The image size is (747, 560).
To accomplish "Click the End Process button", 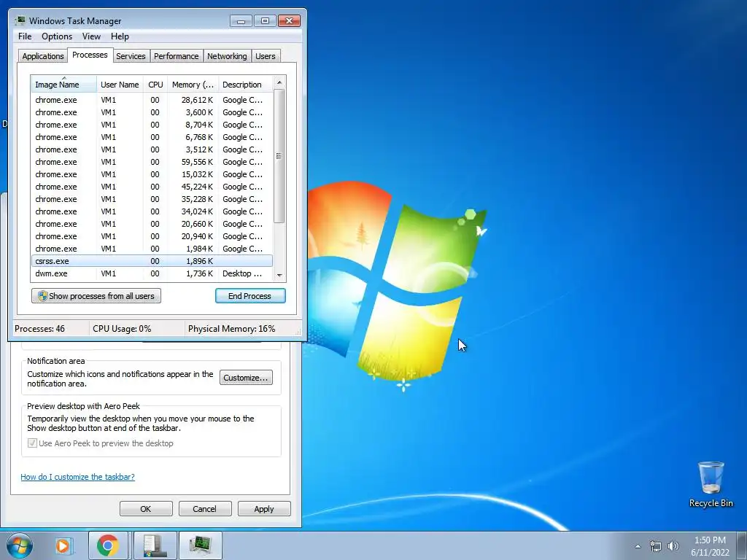I will 250,296.
